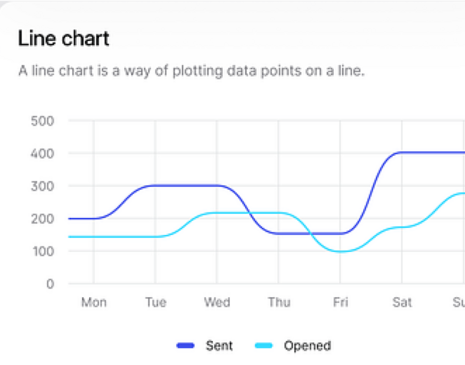The image size is (465, 365).
Task: Click the 400 value on the y-axis
Action: coord(42,154)
